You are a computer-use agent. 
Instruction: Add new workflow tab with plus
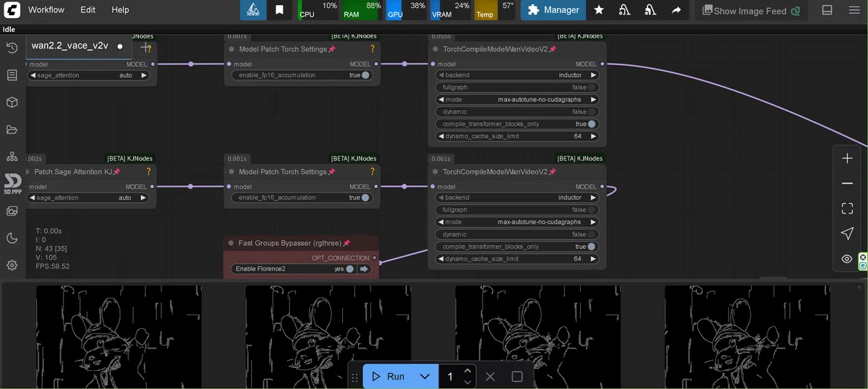click(145, 47)
